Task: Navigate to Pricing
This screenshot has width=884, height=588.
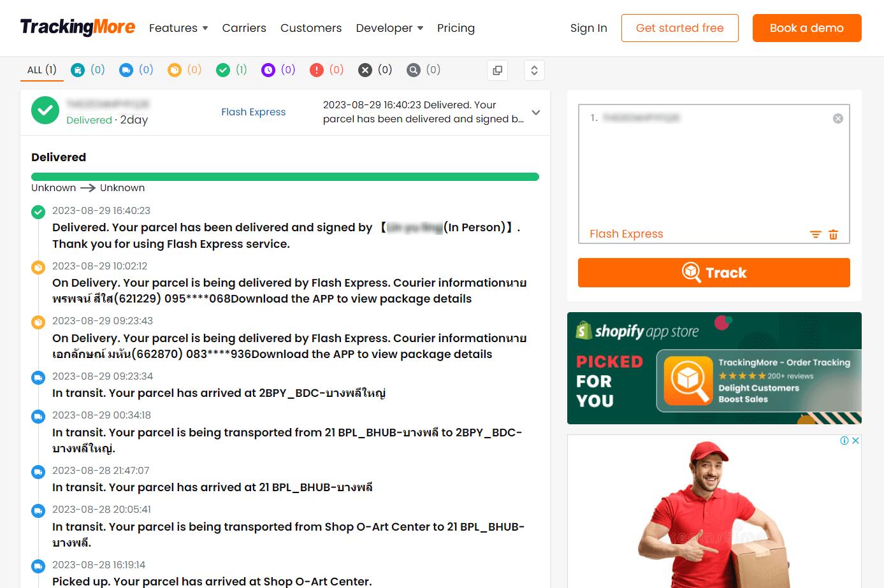Action: pos(456,28)
